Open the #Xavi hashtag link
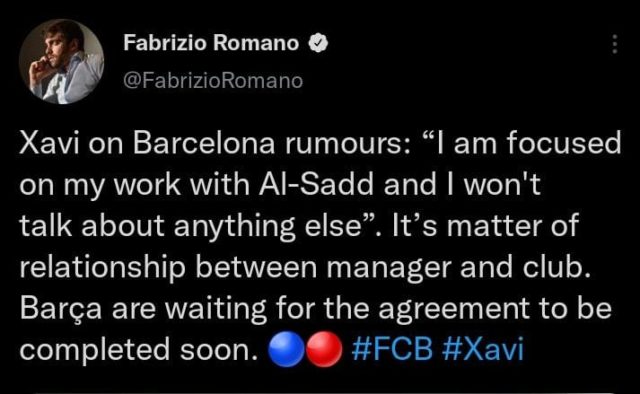This screenshot has width=640, height=394. pos(483,349)
